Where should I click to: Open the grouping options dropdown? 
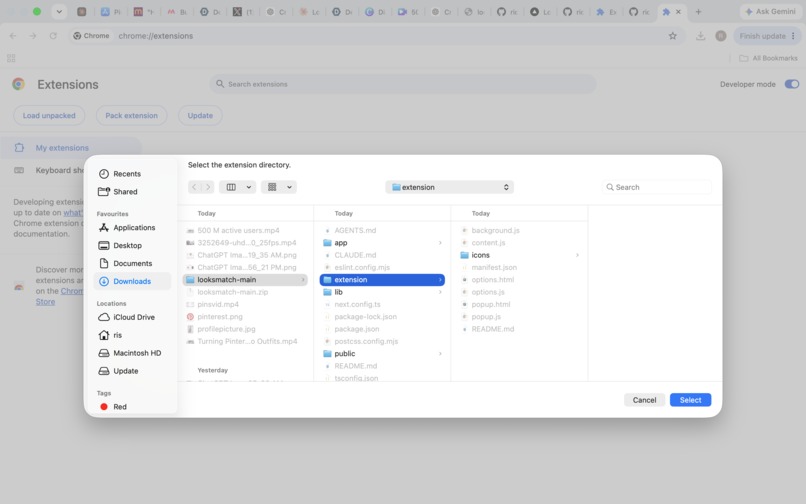[279, 187]
